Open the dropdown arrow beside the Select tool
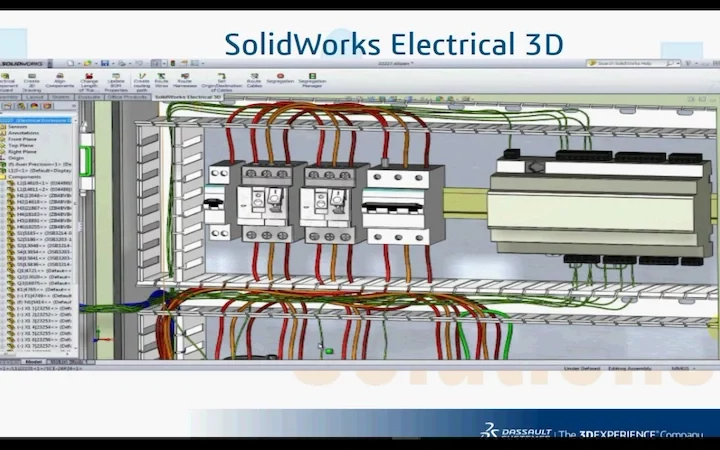The image size is (720, 450). coord(164,63)
